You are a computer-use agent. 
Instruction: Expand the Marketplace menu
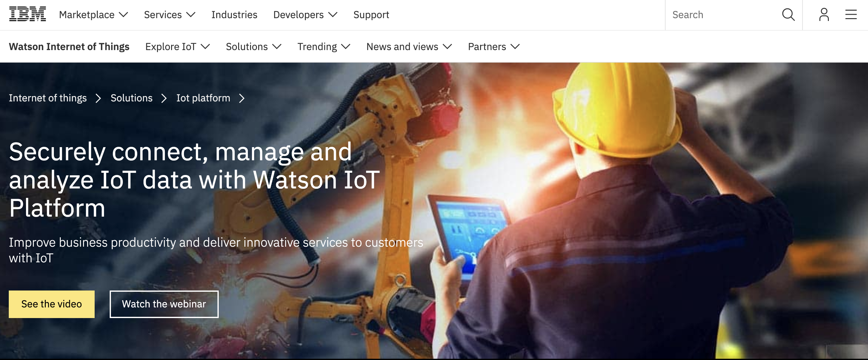pyautogui.click(x=93, y=14)
